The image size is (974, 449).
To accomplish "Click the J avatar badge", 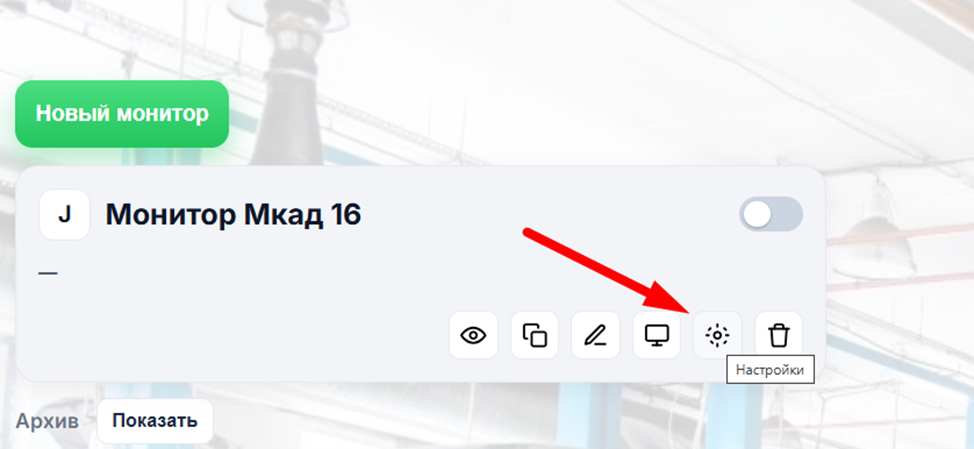I will coord(65,214).
